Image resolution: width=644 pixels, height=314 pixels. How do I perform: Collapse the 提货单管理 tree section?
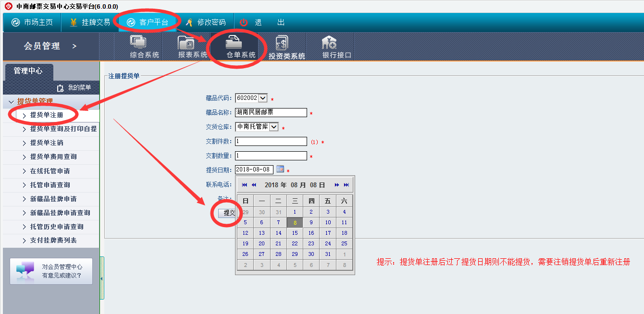(12, 102)
